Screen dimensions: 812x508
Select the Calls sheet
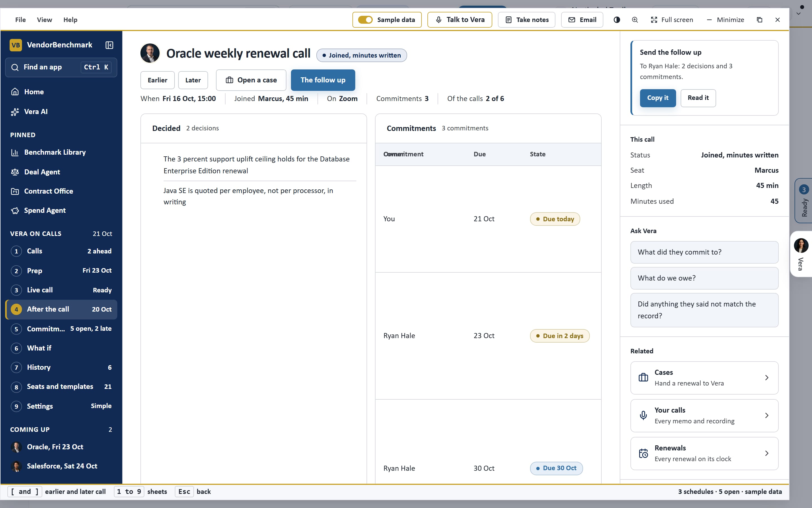coord(61,251)
